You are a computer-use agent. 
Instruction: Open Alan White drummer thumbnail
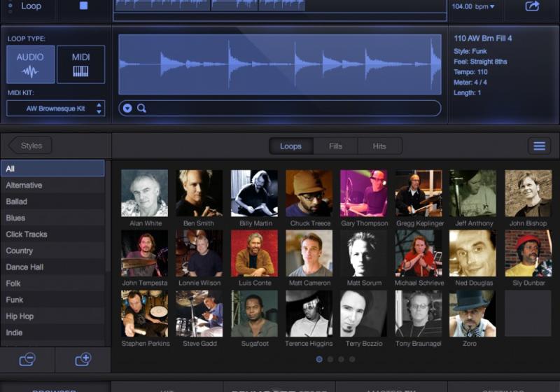point(144,193)
